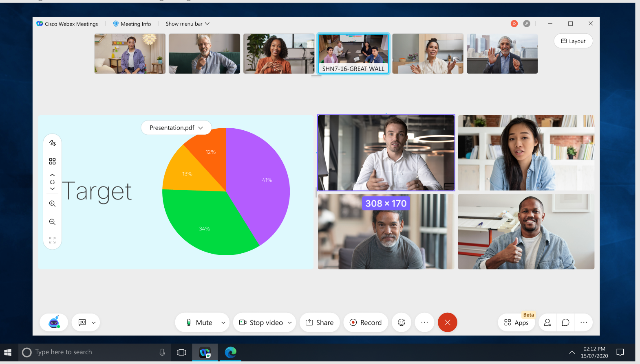Select the thumbnail of woman in orange top
The height and width of the screenshot is (364, 640).
[x=279, y=54]
